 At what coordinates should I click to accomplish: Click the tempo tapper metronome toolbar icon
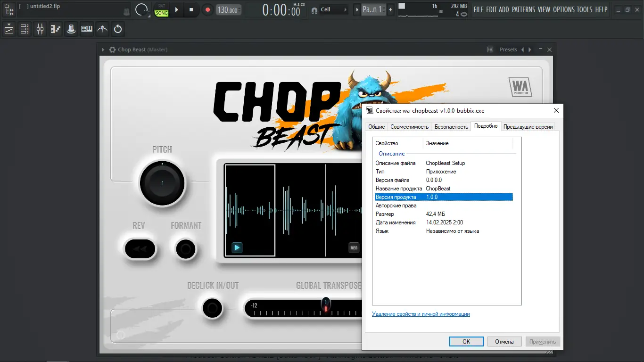(x=102, y=29)
